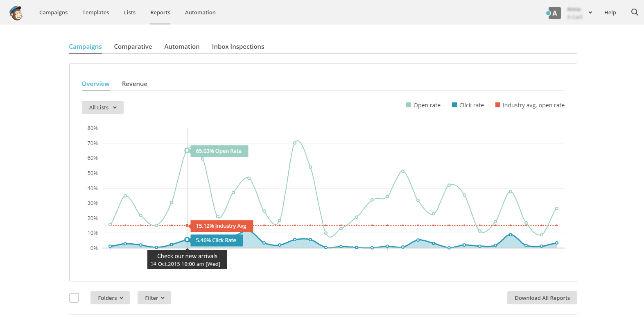Click the 5.46% Click Rate data point
Image resolution: width=644 pixels, height=315 pixels.
187,240
